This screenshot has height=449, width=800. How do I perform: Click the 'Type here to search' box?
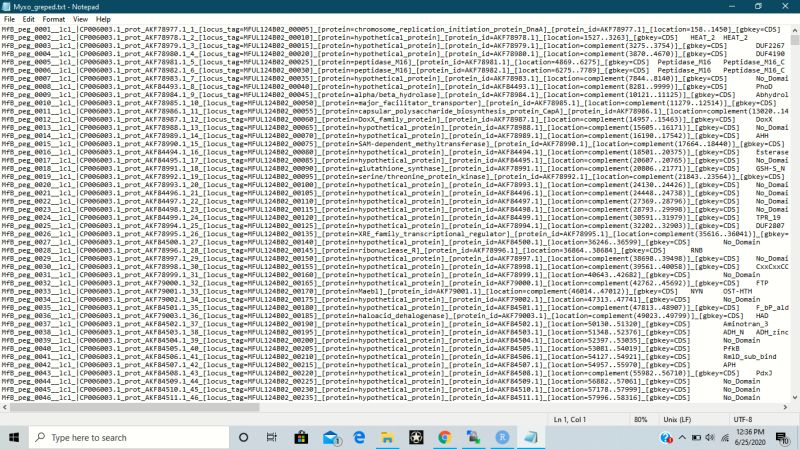(129, 437)
